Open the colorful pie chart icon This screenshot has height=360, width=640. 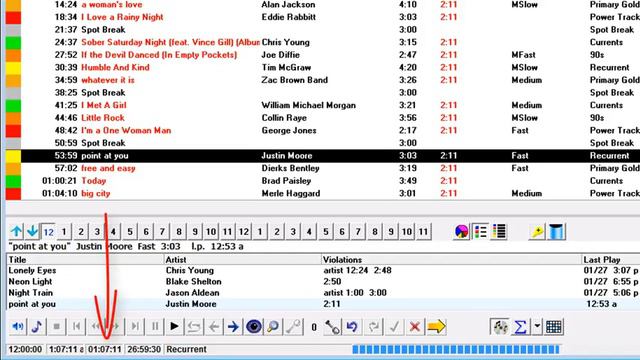462,232
